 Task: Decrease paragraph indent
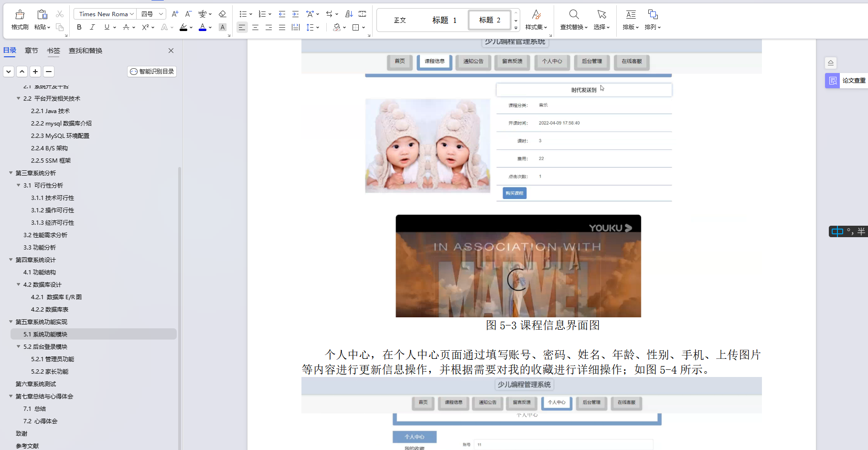(282, 14)
